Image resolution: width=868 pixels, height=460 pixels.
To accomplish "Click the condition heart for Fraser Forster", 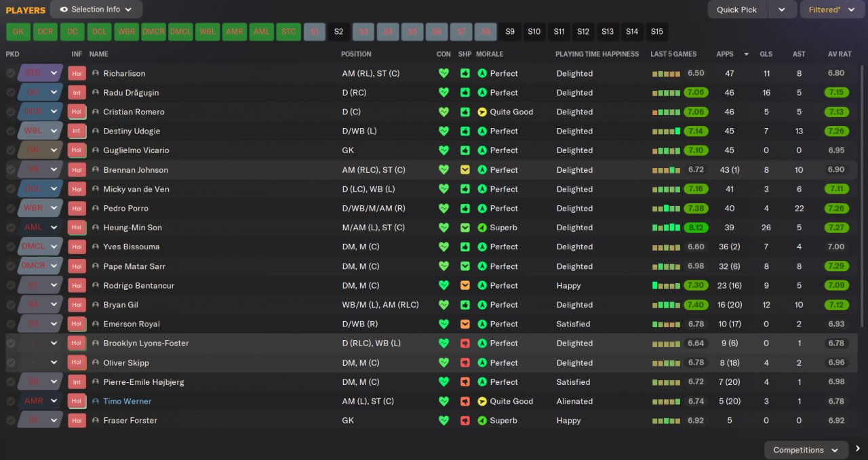I will click(x=443, y=421).
